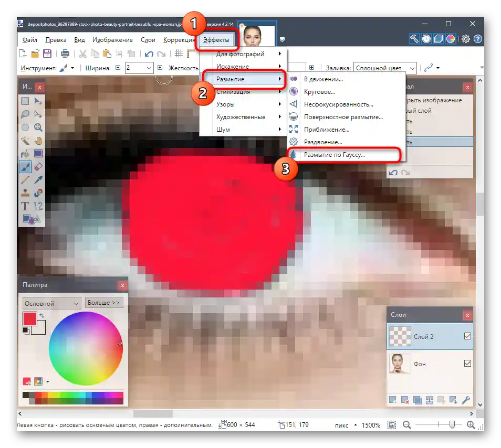The image size is (501, 448).
Task: Click the New document icon
Action: click(x=23, y=54)
